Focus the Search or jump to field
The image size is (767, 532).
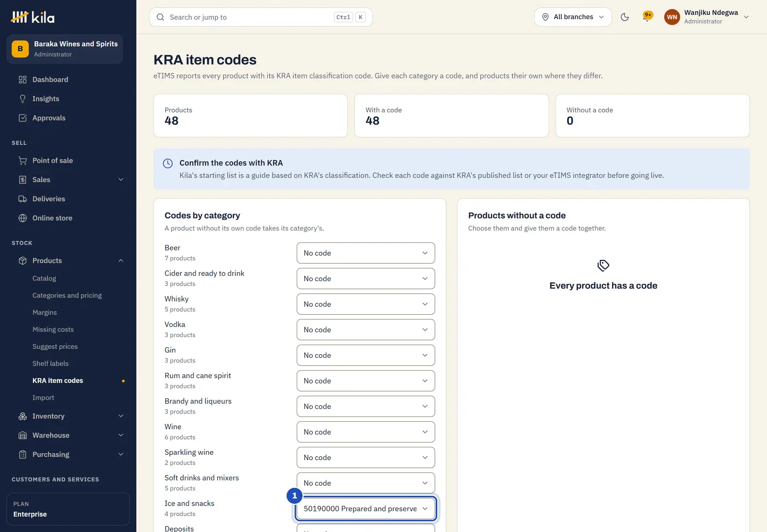(261, 17)
